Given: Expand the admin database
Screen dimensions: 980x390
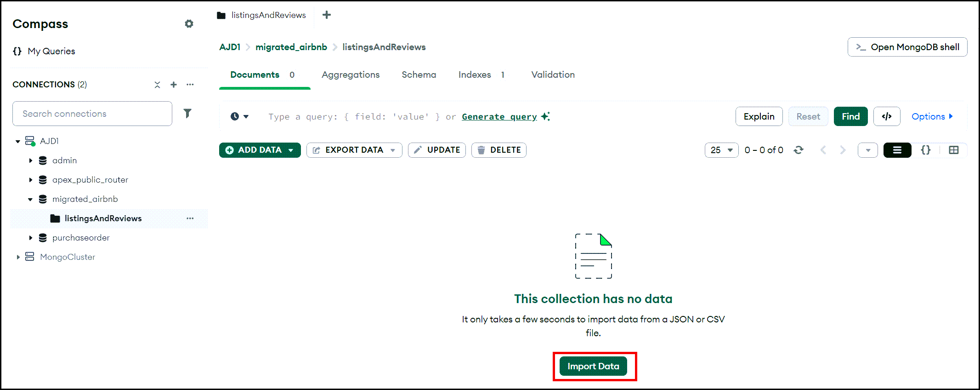Looking at the screenshot, I should coord(30,161).
